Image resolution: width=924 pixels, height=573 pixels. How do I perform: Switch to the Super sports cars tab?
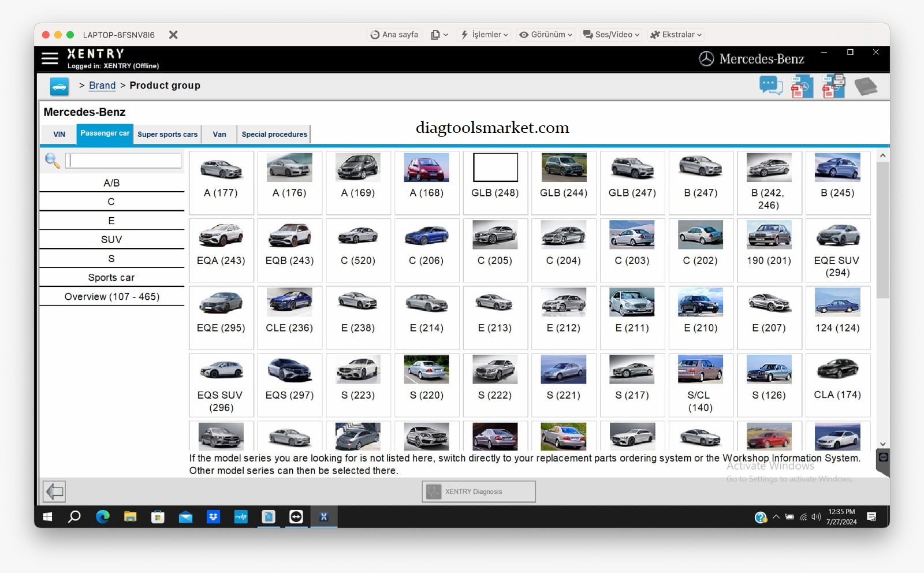(167, 135)
